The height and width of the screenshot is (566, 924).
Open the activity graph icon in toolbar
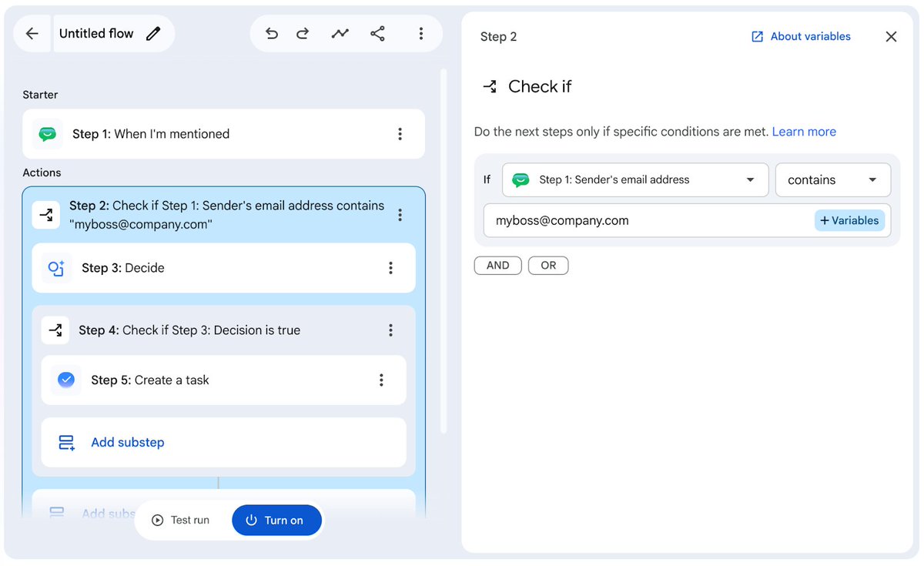pyautogui.click(x=340, y=34)
